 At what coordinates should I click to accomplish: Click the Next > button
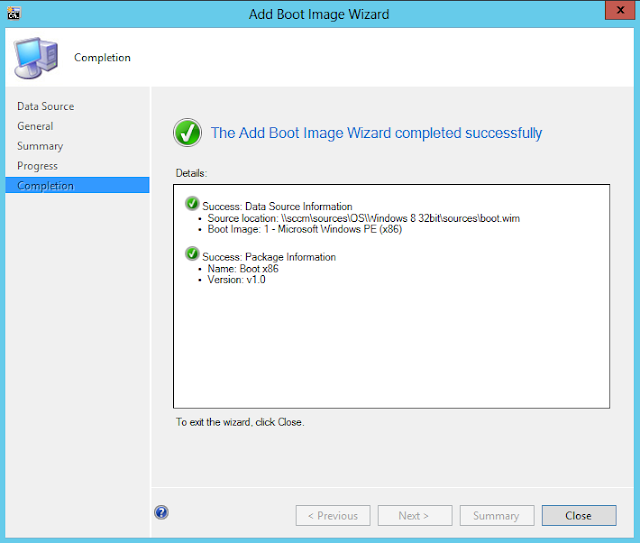(414, 516)
